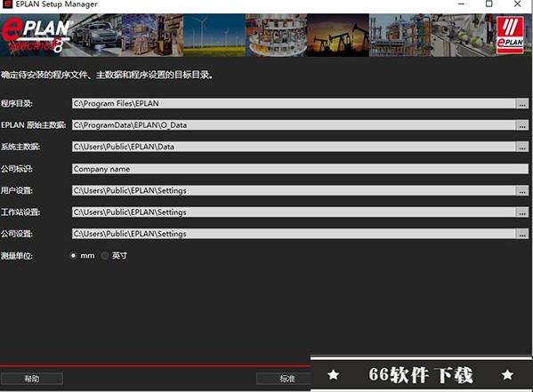533x392 pixels.
Task: Click the red EPLAN logo at banner right
Action: pyautogui.click(x=510, y=36)
